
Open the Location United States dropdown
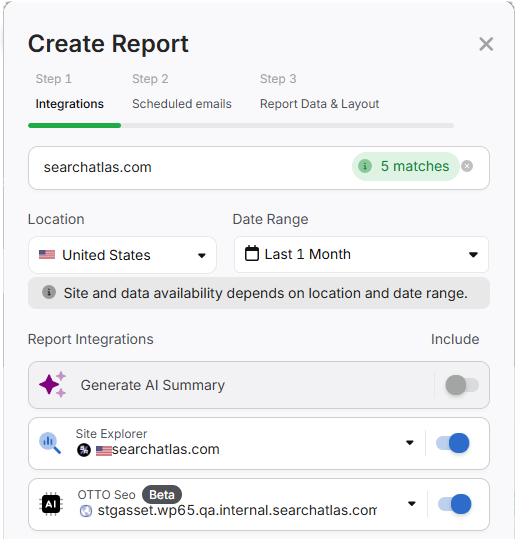click(122, 255)
